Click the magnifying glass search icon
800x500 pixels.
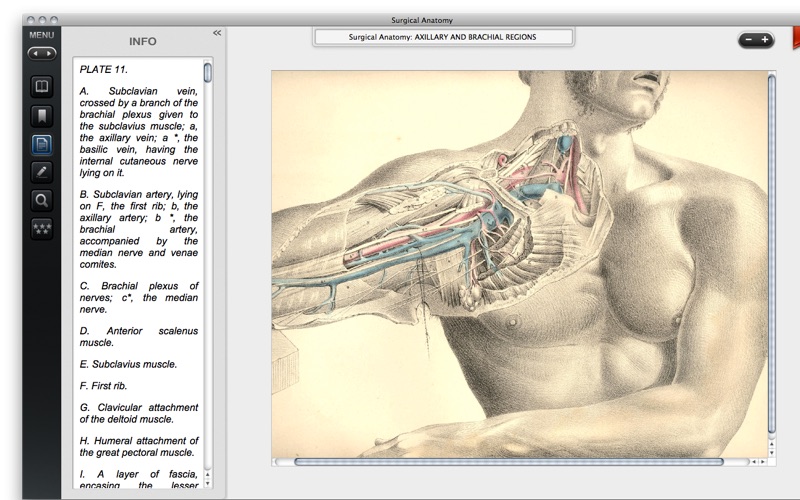(41, 199)
